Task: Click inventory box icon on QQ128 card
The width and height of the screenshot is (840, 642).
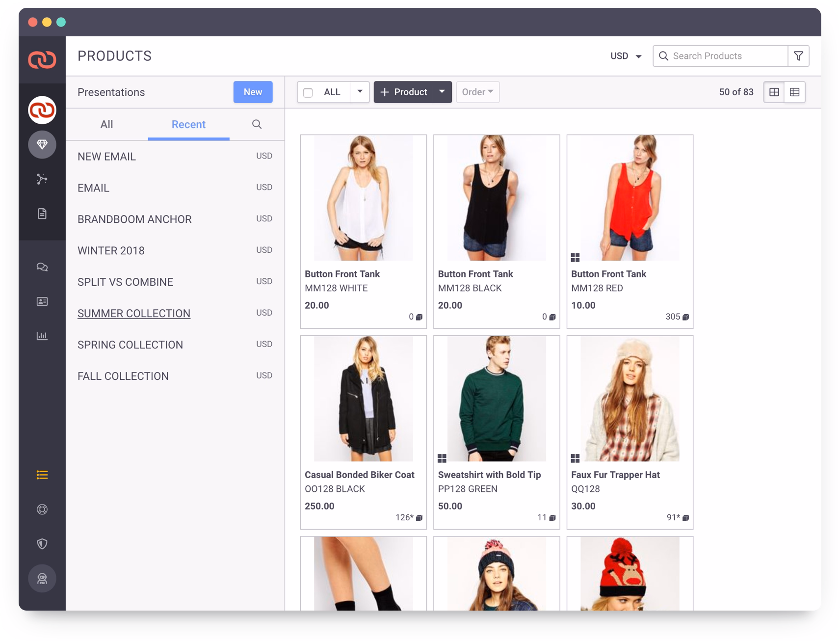Action: 686,518
